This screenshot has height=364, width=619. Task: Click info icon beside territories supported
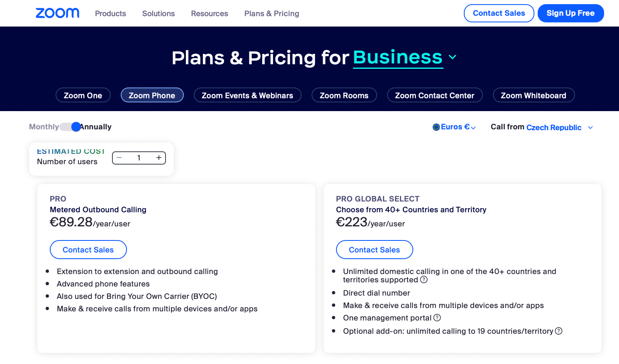[424, 280]
